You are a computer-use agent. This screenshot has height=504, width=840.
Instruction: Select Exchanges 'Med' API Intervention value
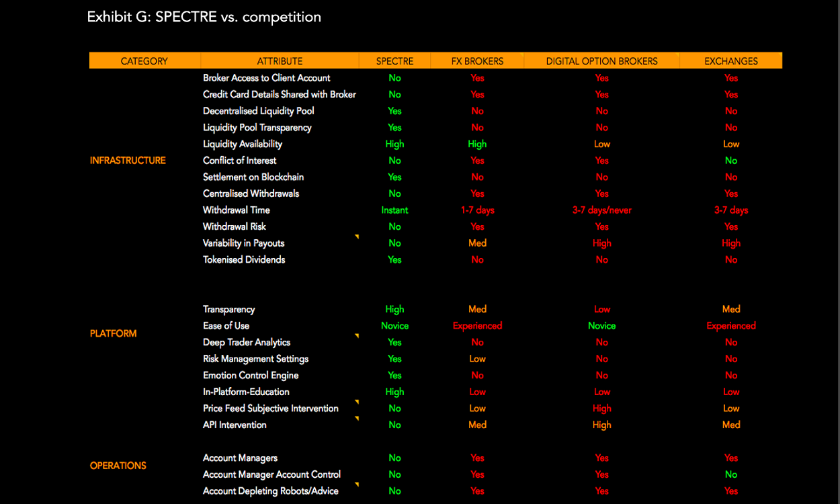coord(731,425)
